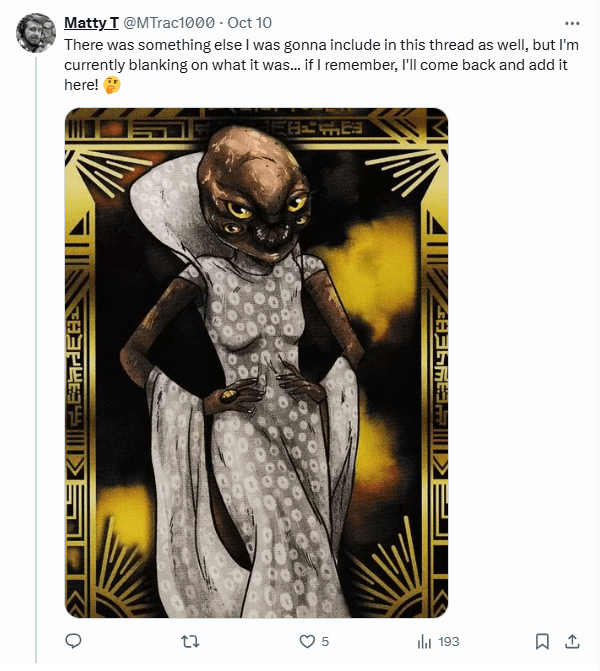Open the three-dot More options menu

572,23
